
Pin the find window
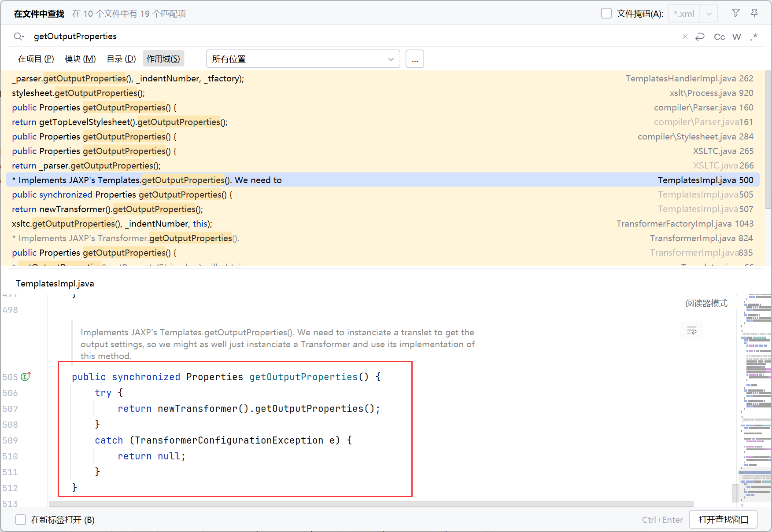pos(754,13)
